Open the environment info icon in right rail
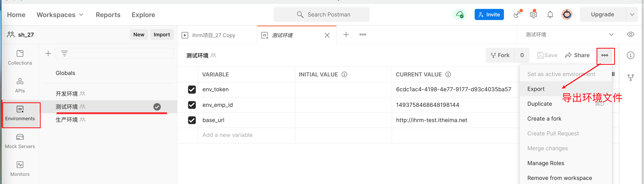This screenshot has height=184, width=644. pos(630,55)
